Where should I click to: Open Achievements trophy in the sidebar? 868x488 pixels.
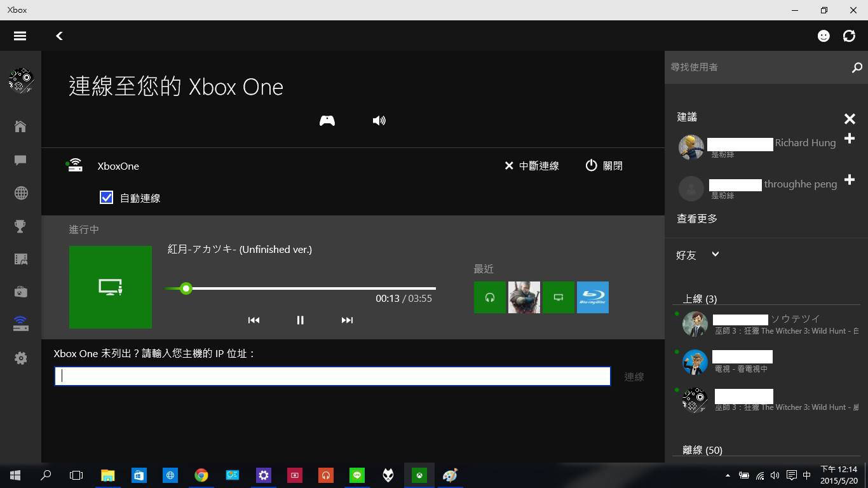[20, 226]
